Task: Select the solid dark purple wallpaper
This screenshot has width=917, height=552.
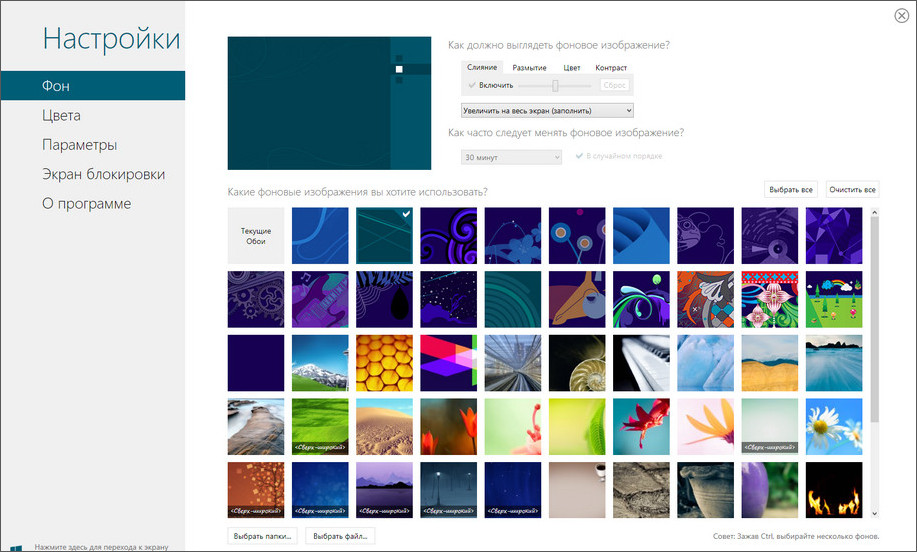Action: (256, 363)
